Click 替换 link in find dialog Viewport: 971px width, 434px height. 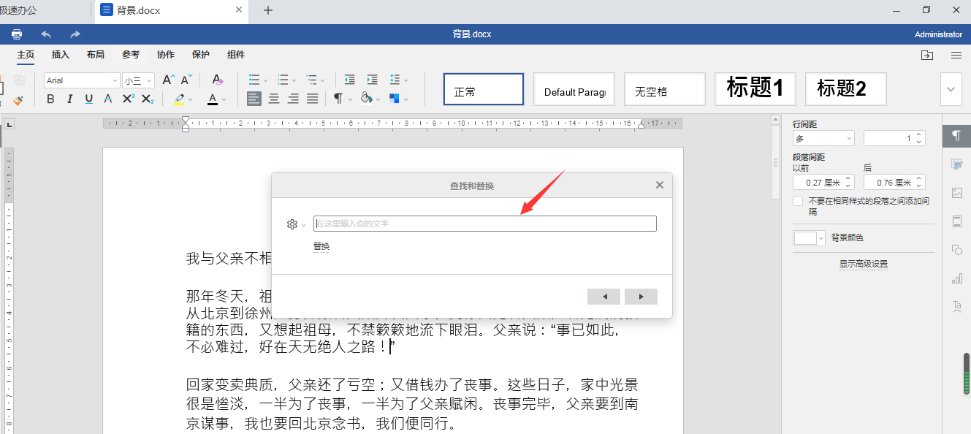pos(321,246)
